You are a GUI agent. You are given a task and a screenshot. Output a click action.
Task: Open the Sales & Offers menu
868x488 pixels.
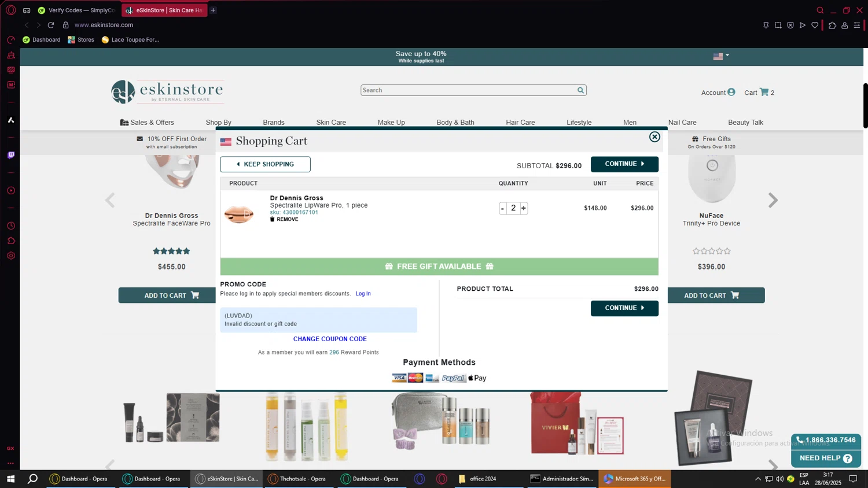147,123
